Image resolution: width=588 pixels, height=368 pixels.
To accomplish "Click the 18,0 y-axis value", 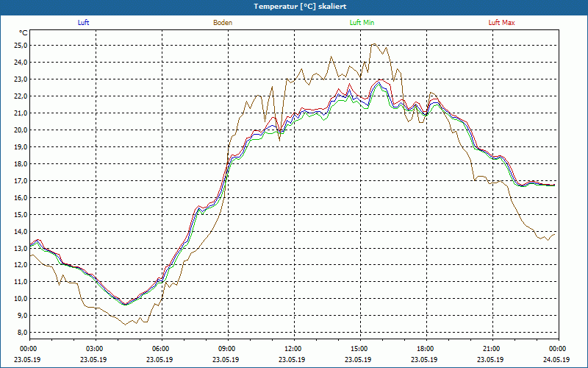I will pos(21,163).
